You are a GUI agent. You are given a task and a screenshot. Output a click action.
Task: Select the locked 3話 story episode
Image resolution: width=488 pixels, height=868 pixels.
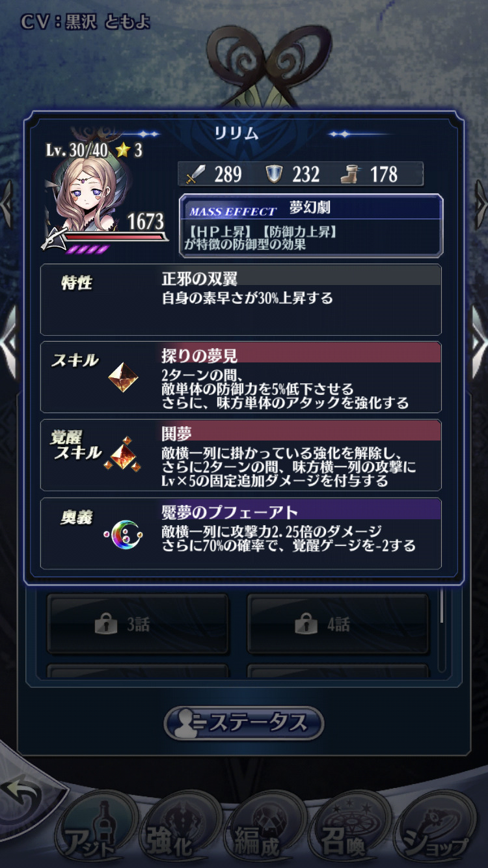click(x=138, y=624)
